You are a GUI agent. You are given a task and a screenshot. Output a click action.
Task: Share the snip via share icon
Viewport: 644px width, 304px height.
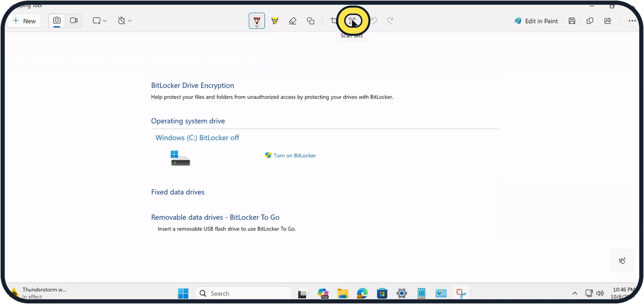click(608, 21)
